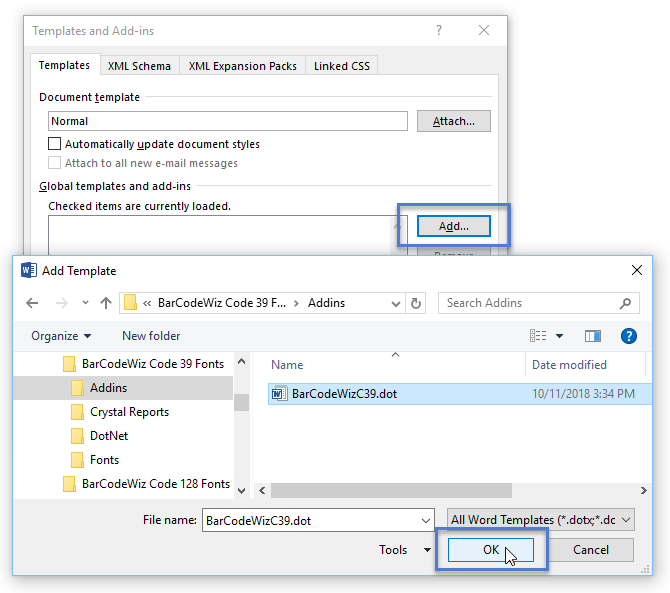Click Addins breadcrumb in address bar
The height and width of the screenshot is (593, 670).
(x=326, y=303)
